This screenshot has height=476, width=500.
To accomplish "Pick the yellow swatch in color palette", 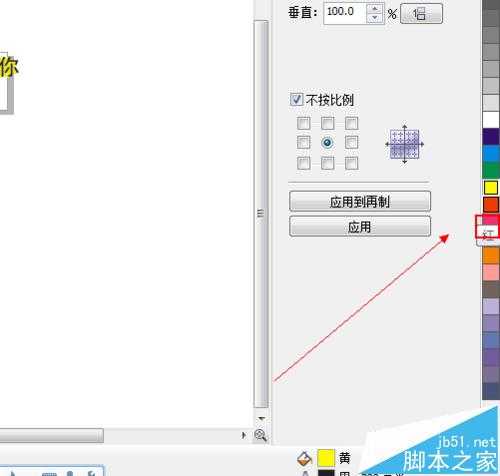I will point(491,188).
